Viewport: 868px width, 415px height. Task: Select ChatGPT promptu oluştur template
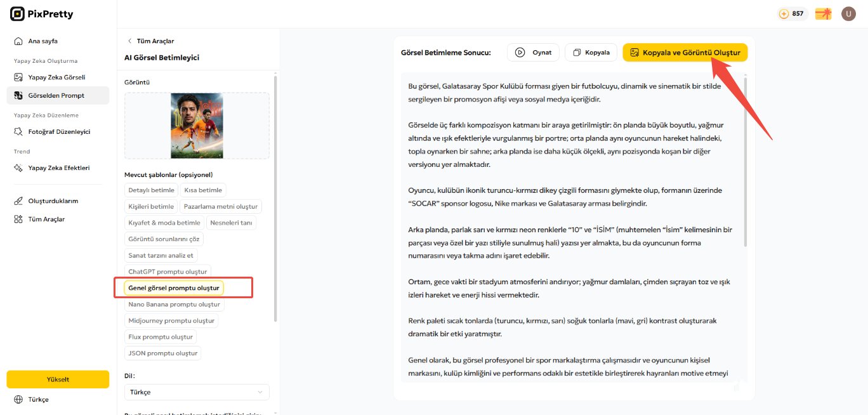point(168,272)
